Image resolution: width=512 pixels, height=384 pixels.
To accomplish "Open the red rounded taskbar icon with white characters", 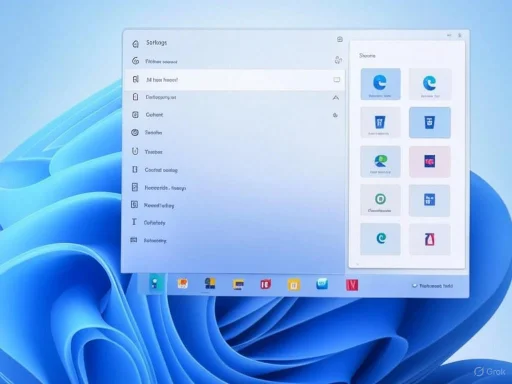I will [266, 284].
